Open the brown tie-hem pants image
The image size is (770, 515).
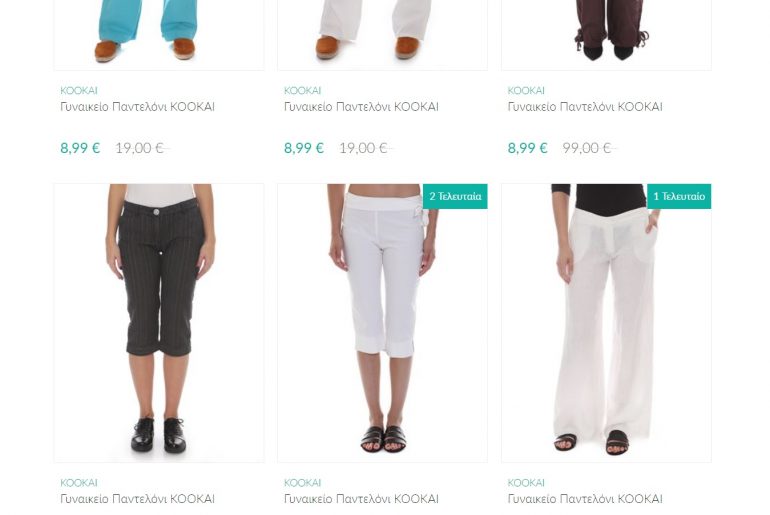[606, 35]
